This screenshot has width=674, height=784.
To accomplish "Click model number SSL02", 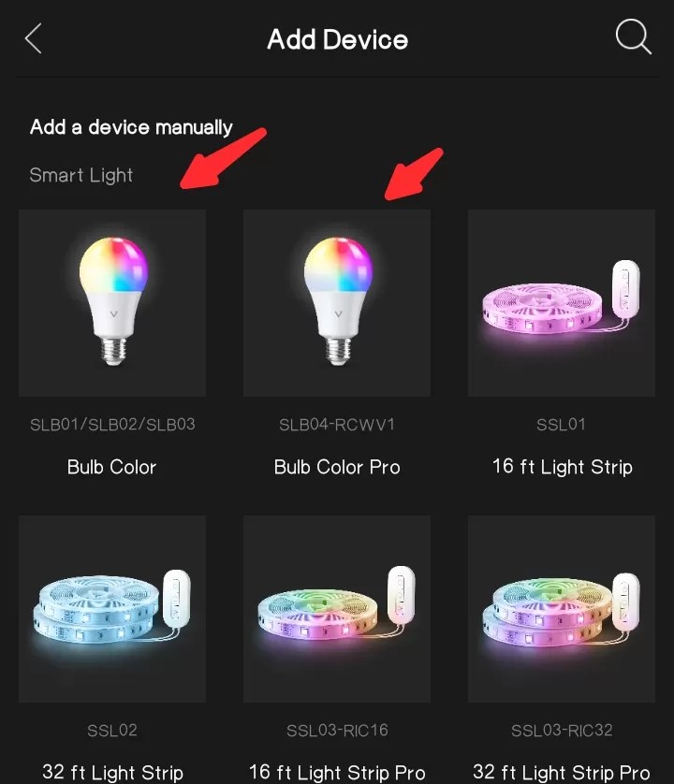I will [112, 731].
